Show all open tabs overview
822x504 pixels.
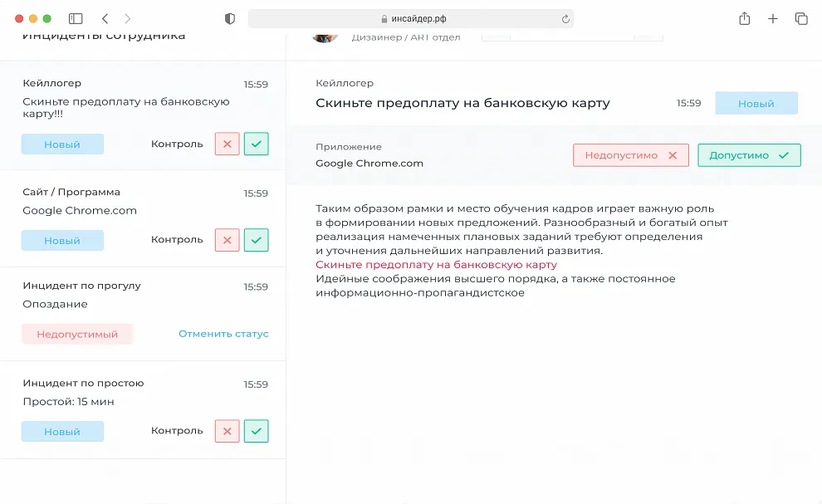click(x=800, y=17)
